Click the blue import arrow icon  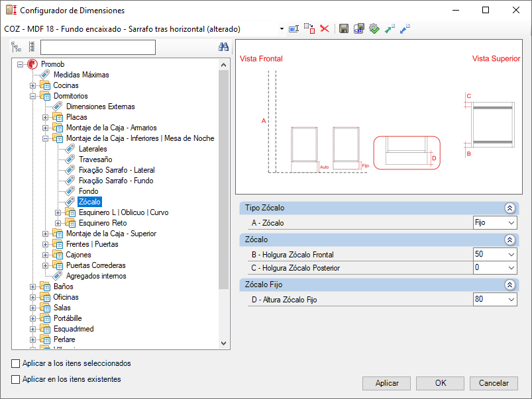[x=405, y=29]
